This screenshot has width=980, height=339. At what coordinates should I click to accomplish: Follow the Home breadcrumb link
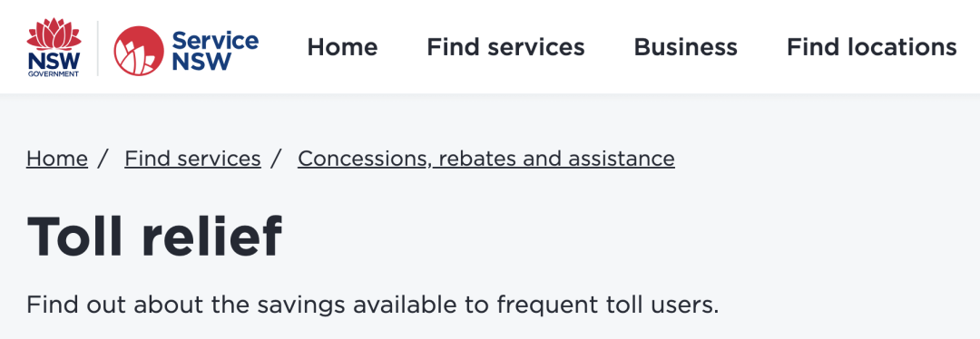coord(57,159)
